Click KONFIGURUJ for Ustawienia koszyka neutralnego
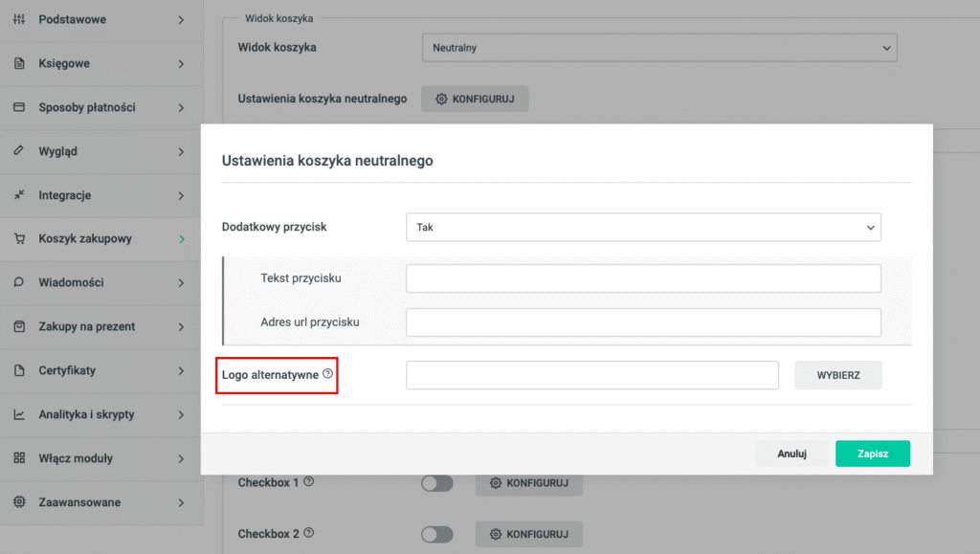This screenshot has width=980, height=554. click(x=475, y=99)
